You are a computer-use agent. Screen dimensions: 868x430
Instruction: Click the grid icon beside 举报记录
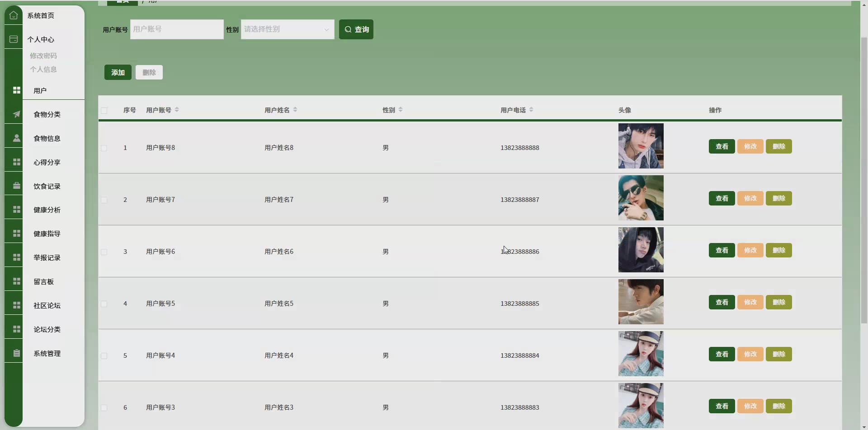click(x=17, y=257)
